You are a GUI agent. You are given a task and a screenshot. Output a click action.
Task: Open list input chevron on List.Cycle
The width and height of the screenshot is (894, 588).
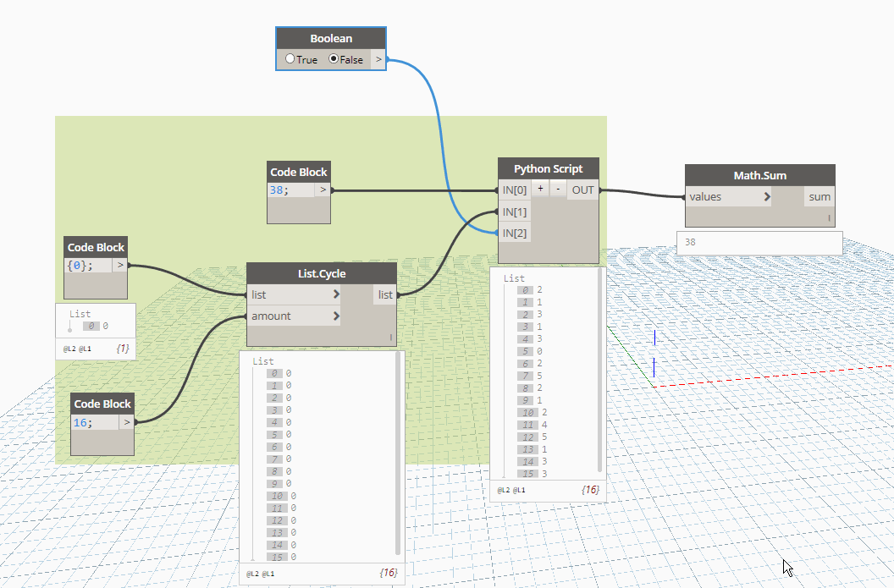click(x=336, y=294)
